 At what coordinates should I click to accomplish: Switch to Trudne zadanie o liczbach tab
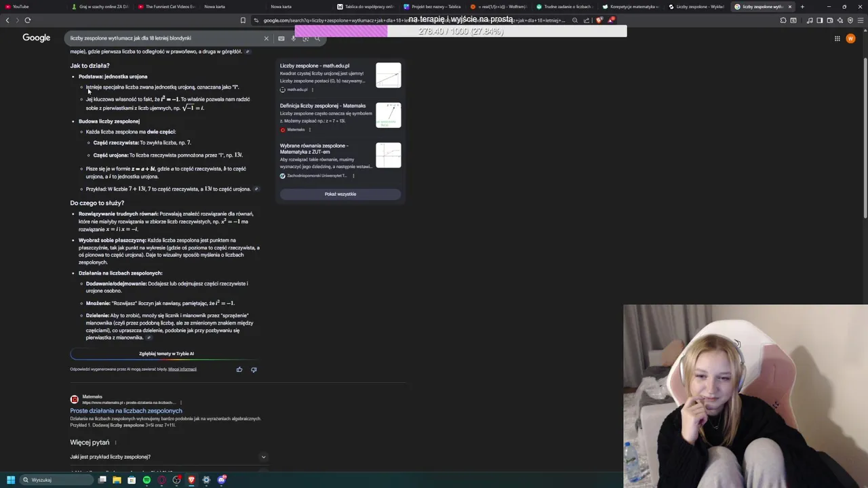click(566, 7)
